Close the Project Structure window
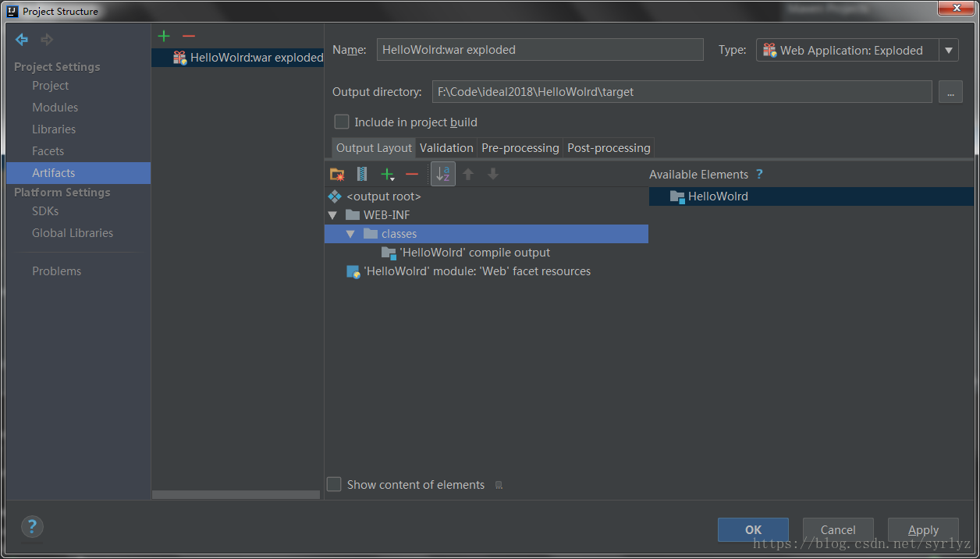980x559 pixels. click(x=955, y=8)
